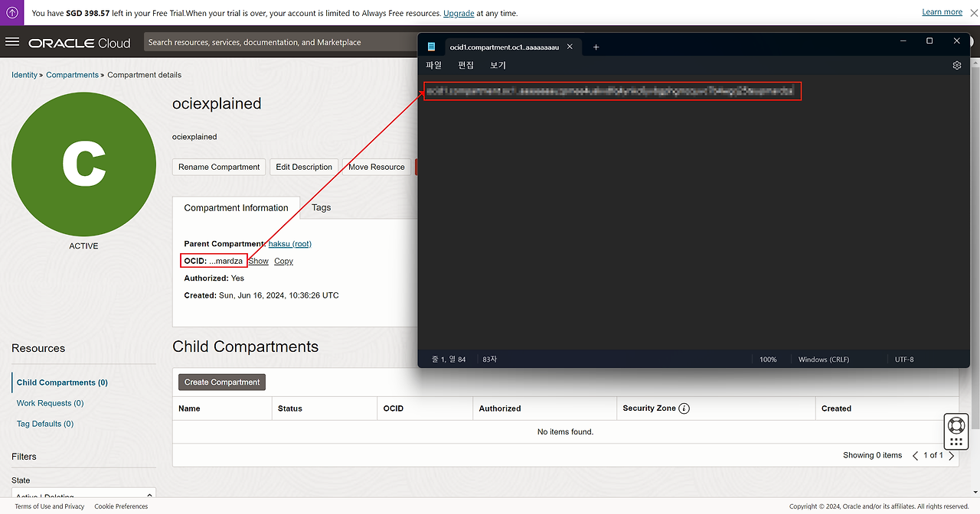
Task: Add a new Notepad tab
Action: [x=596, y=47]
